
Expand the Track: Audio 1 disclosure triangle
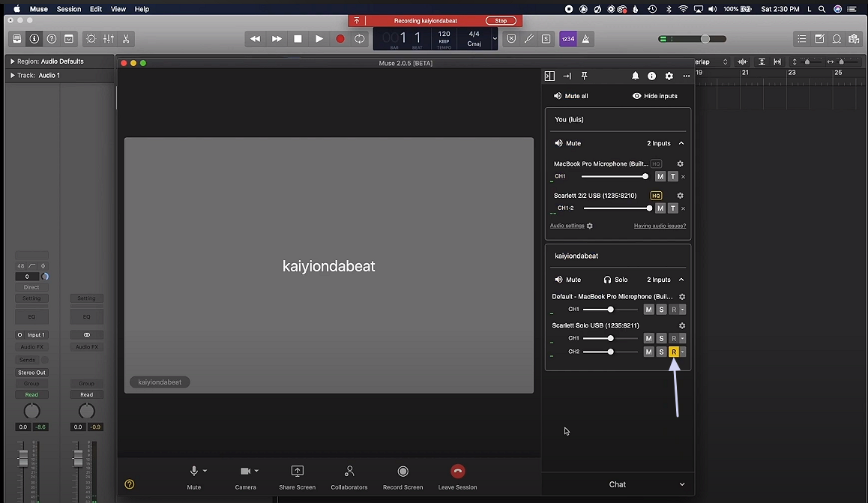click(12, 75)
